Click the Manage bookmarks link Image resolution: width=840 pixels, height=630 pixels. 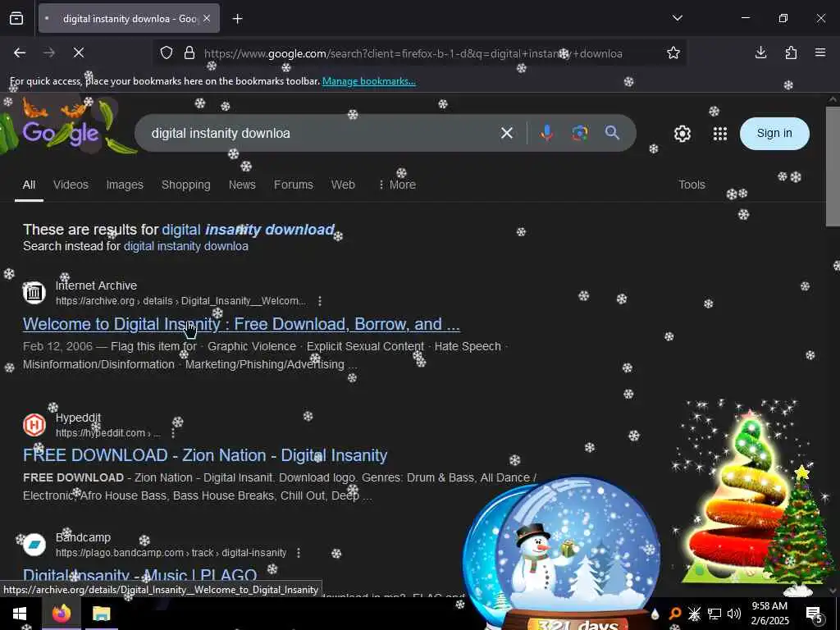click(x=368, y=81)
